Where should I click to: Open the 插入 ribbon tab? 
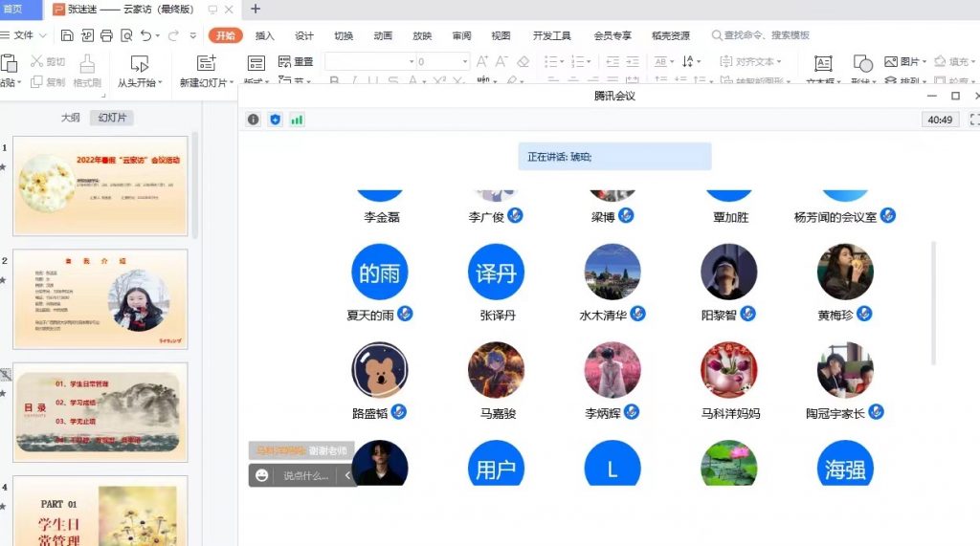click(265, 35)
